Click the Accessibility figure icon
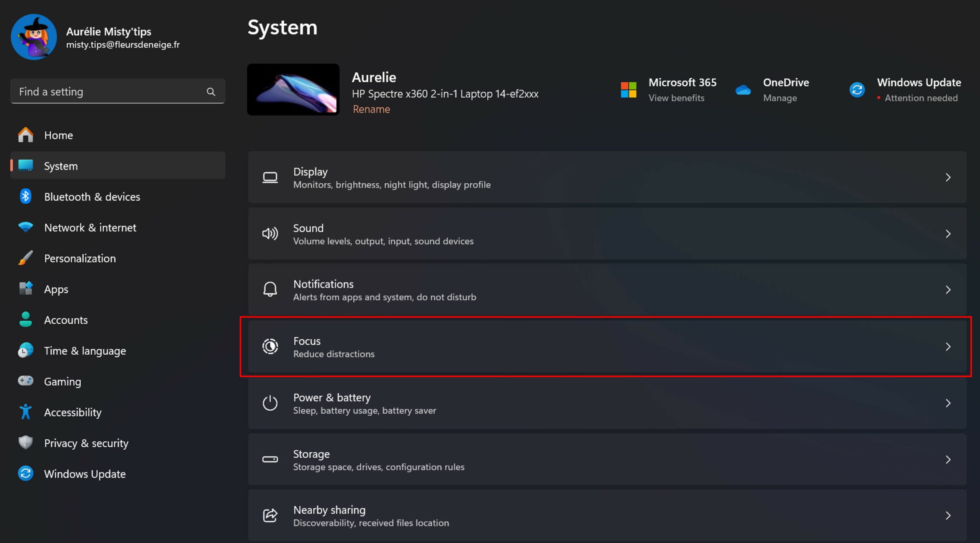 [26, 412]
